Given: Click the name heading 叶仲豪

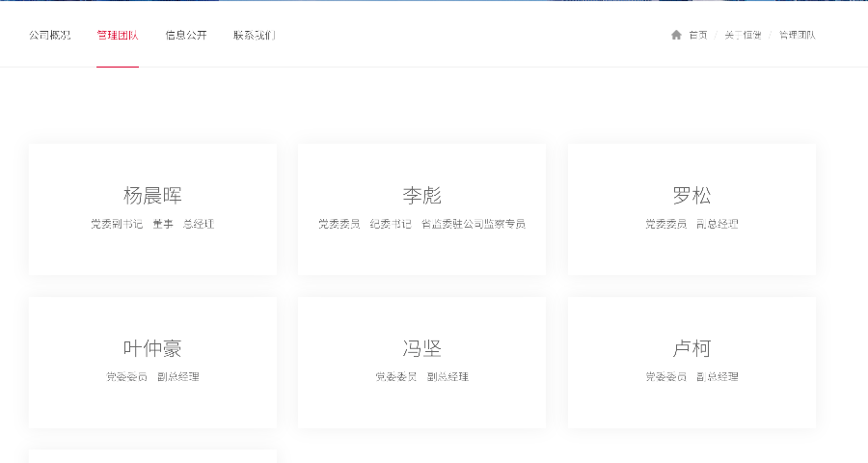Looking at the screenshot, I should pyautogui.click(x=152, y=348).
